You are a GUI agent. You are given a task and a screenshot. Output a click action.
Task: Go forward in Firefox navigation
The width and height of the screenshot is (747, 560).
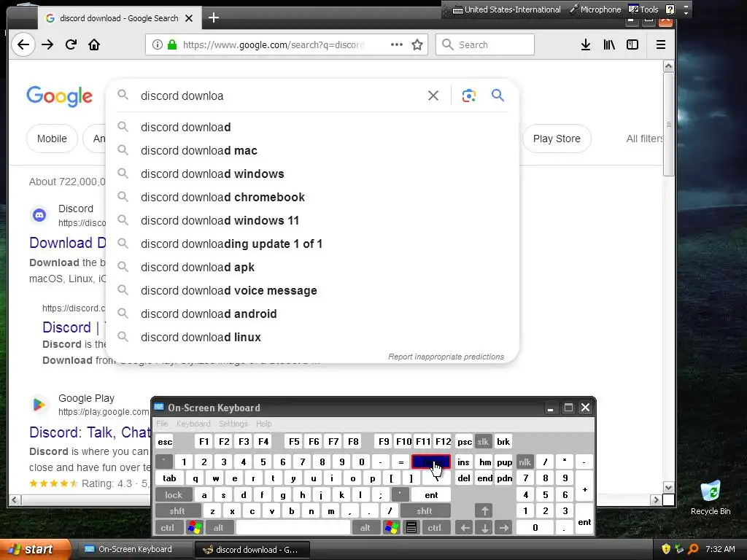point(47,44)
